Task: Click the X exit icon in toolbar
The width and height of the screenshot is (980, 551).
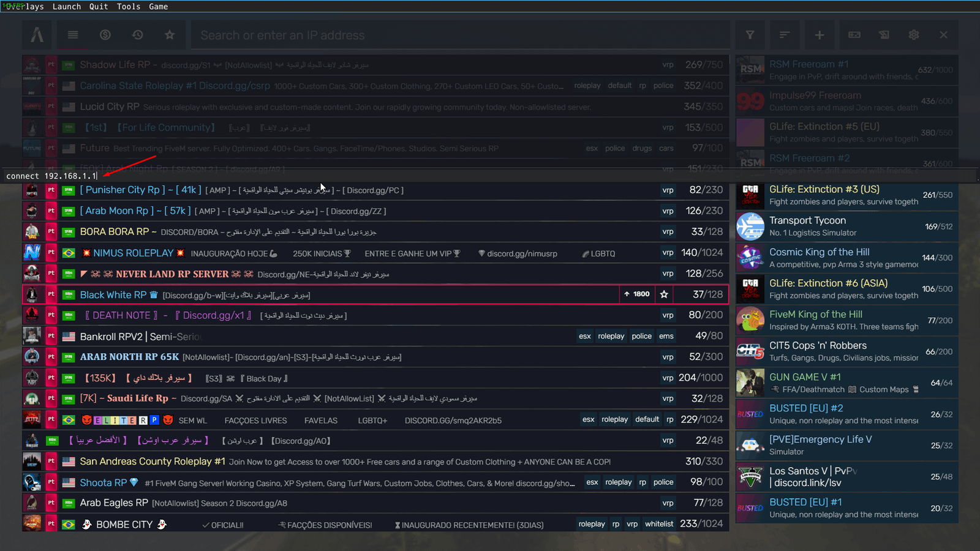Action: [944, 35]
